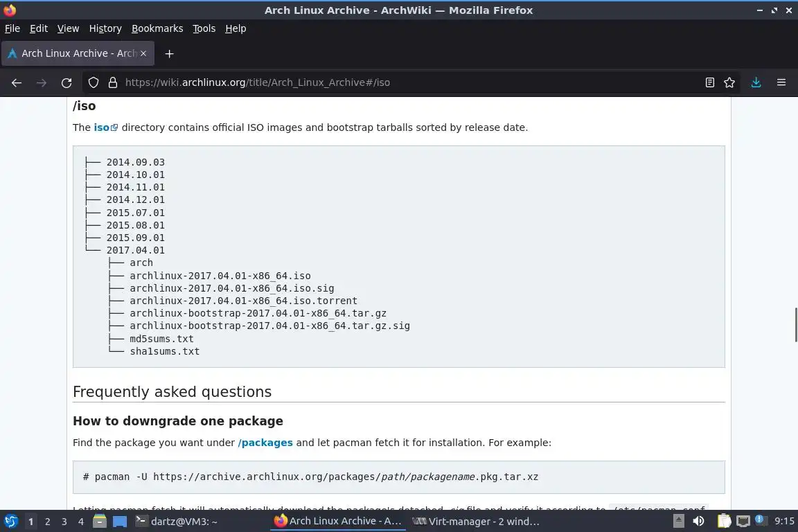
Task: Click the arch subdirectory entry
Action: [141, 263]
